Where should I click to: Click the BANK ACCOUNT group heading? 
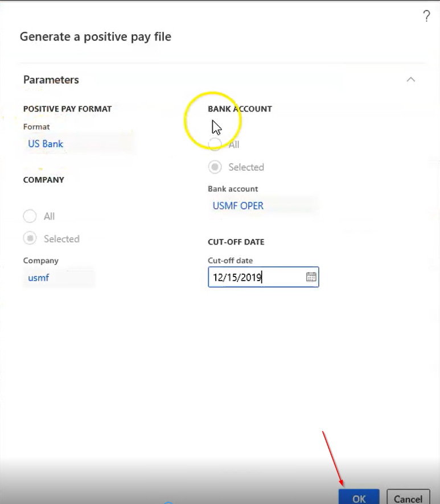click(x=240, y=109)
